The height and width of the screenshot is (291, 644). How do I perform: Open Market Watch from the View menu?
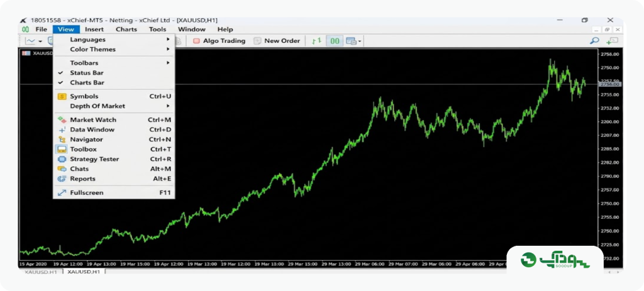(114, 120)
